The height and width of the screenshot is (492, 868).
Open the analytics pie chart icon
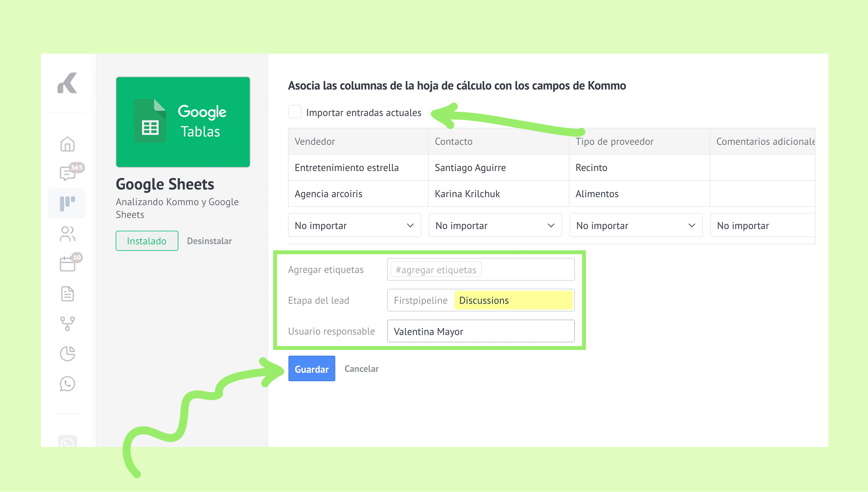67,354
